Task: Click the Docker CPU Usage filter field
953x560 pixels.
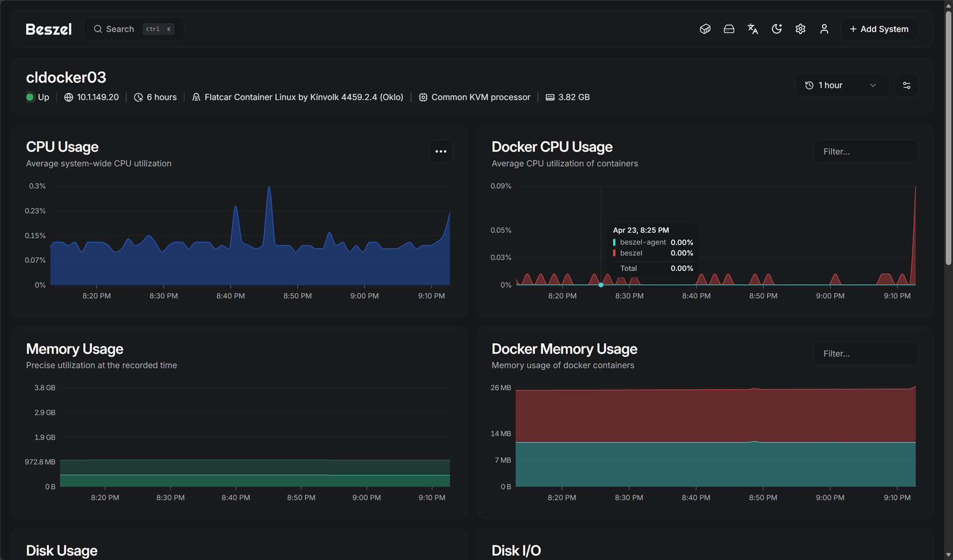Action: (866, 152)
